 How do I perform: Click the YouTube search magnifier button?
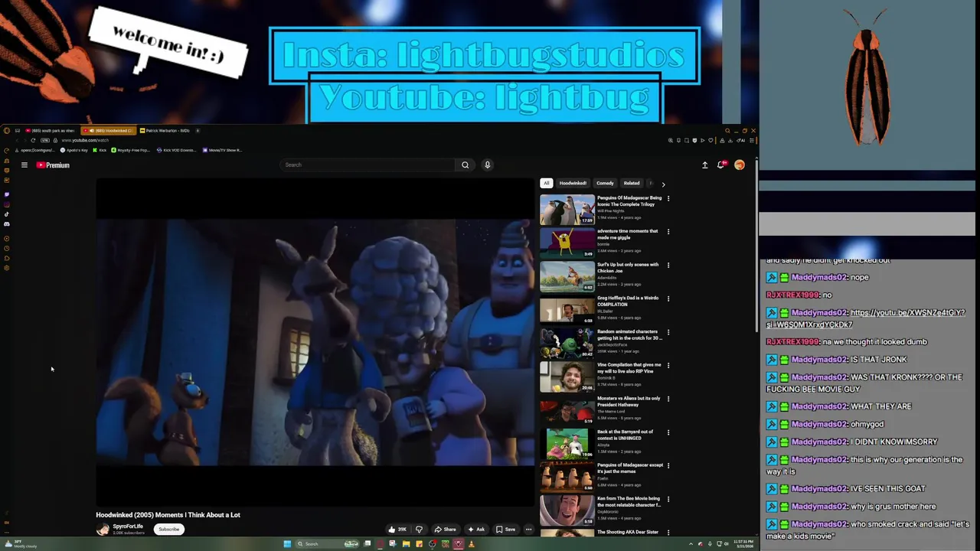[465, 165]
